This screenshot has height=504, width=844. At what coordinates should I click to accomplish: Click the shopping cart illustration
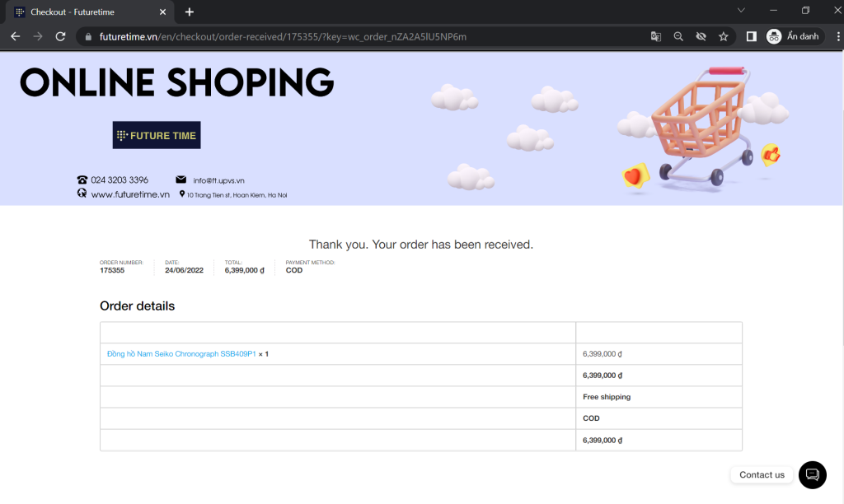click(x=701, y=126)
